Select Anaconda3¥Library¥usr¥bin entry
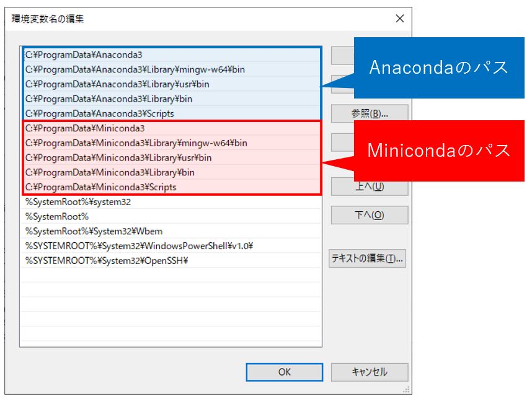The width and height of the screenshot is (532, 404). click(x=171, y=84)
